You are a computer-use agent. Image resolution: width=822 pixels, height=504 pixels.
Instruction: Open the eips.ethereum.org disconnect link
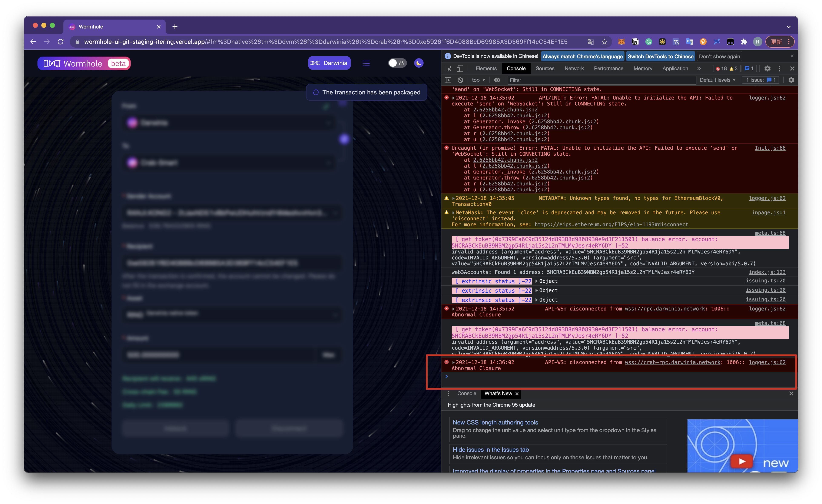click(x=611, y=225)
